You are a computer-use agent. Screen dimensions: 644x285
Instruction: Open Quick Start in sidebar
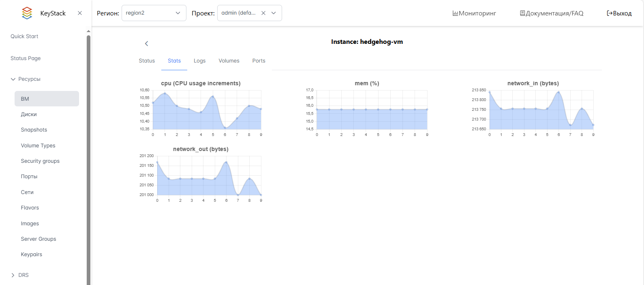[x=24, y=36]
